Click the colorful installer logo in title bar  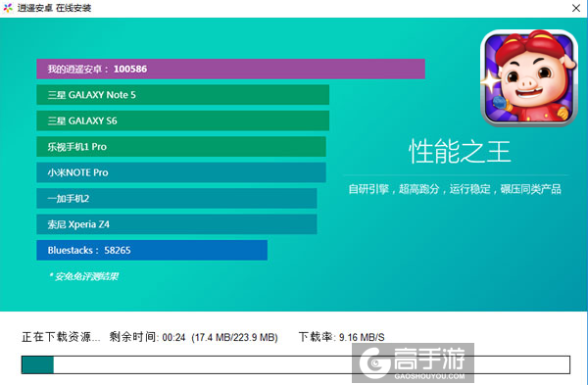click(8, 8)
